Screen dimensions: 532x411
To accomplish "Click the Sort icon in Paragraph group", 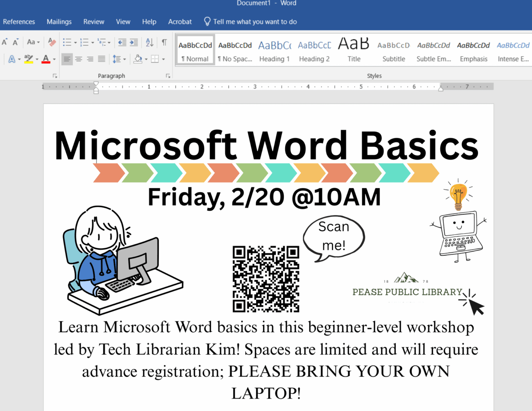I will [x=150, y=43].
